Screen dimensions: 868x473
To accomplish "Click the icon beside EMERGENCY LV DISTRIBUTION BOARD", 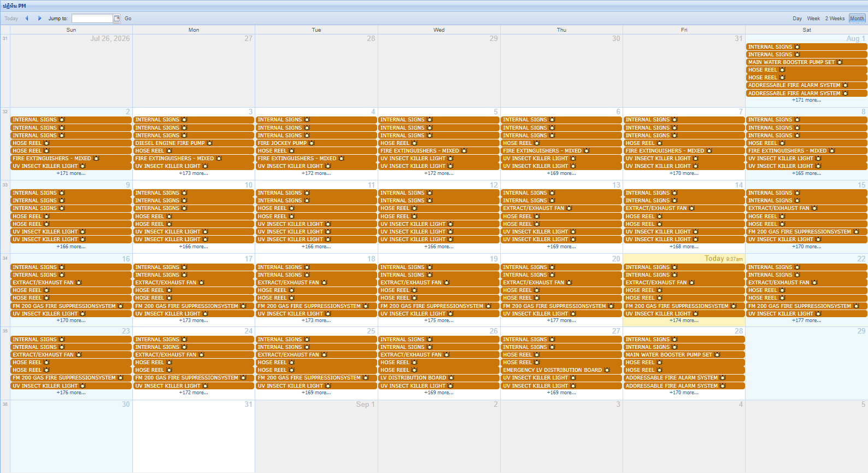I will 607,370.
